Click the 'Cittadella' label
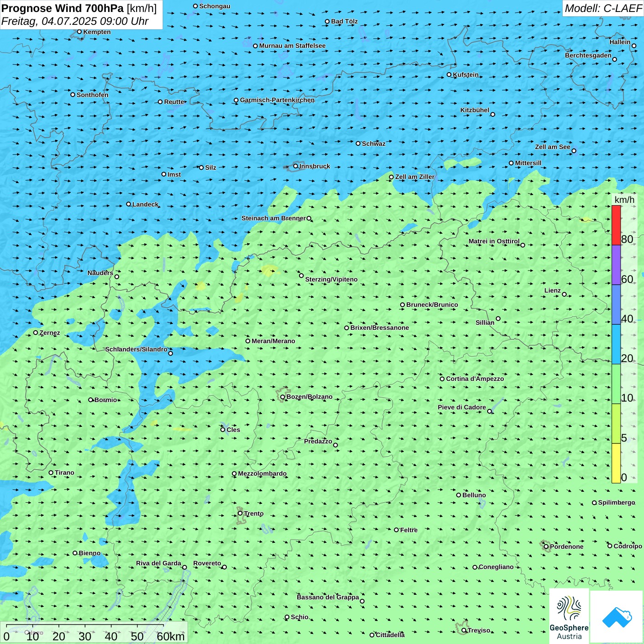 point(390,635)
